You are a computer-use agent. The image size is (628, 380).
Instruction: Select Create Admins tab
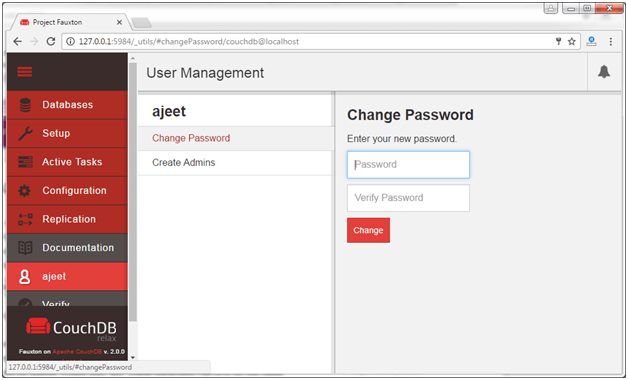pos(236,163)
